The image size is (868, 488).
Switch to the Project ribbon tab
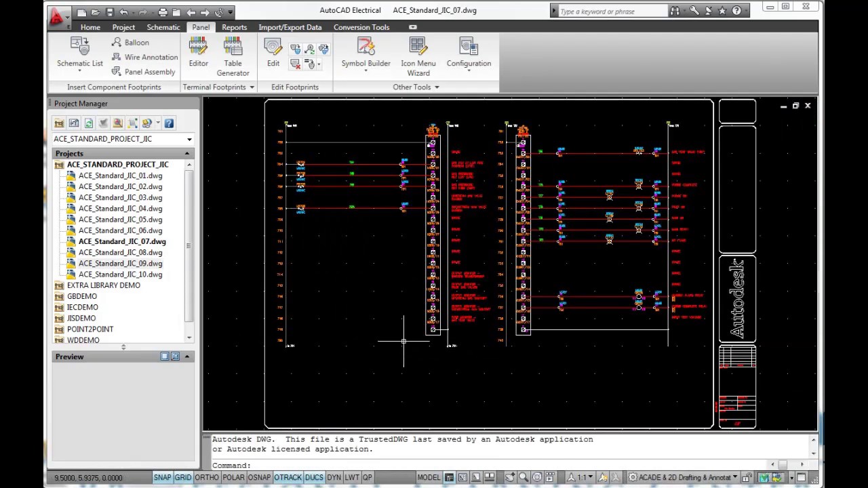coord(123,27)
